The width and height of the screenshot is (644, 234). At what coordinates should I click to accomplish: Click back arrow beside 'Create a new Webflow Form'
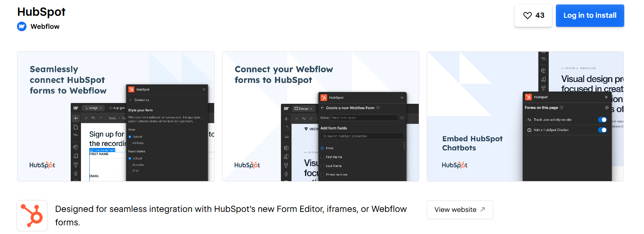322,108
